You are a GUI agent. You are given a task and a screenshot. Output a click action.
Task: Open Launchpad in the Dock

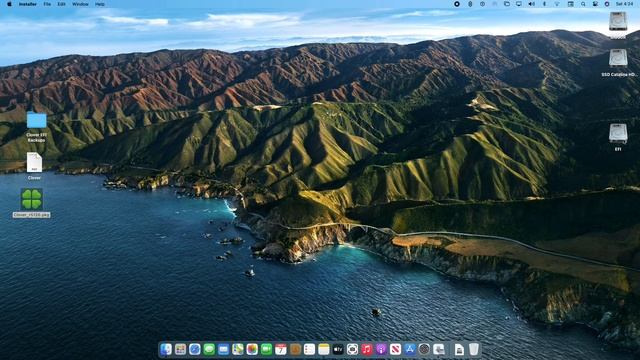point(180,349)
